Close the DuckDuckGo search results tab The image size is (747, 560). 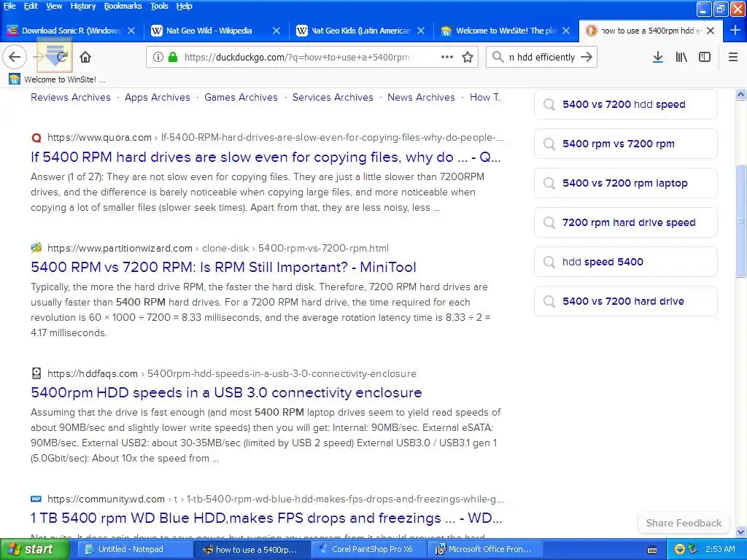[711, 31]
